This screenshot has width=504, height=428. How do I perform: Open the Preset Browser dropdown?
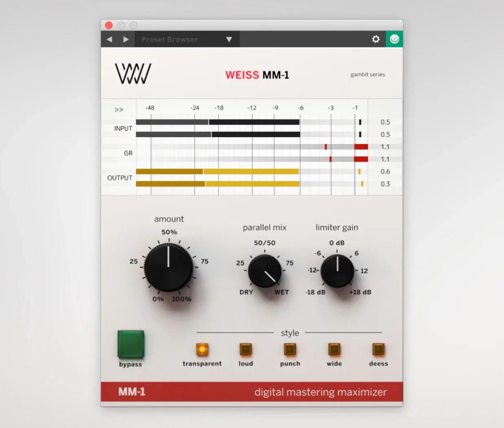[x=187, y=40]
